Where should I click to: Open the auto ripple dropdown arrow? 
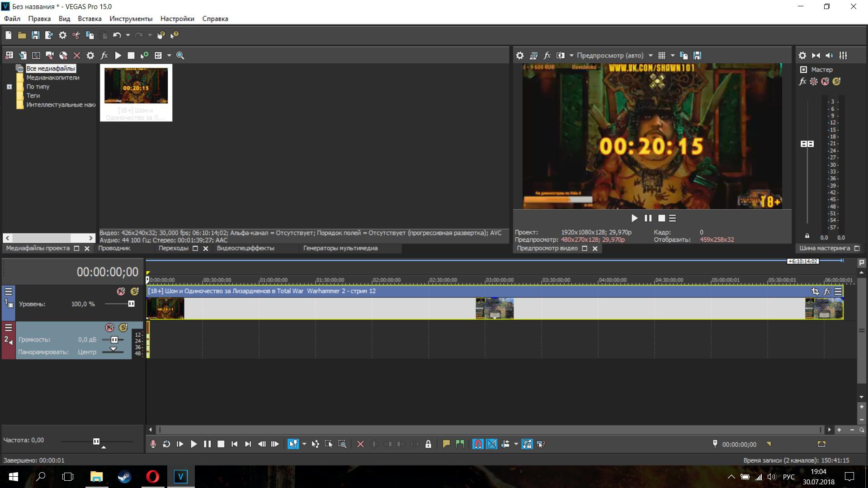(x=516, y=444)
